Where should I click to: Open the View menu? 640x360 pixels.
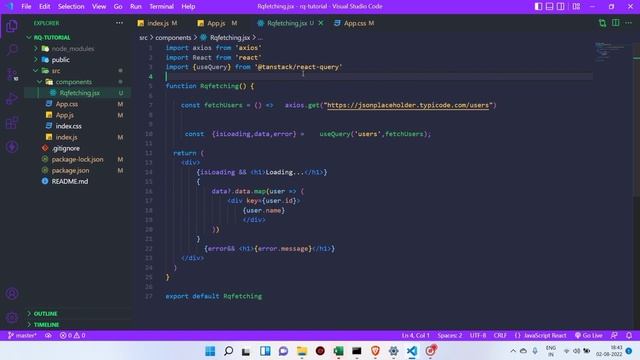pyautogui.click(x=99, y=7)
